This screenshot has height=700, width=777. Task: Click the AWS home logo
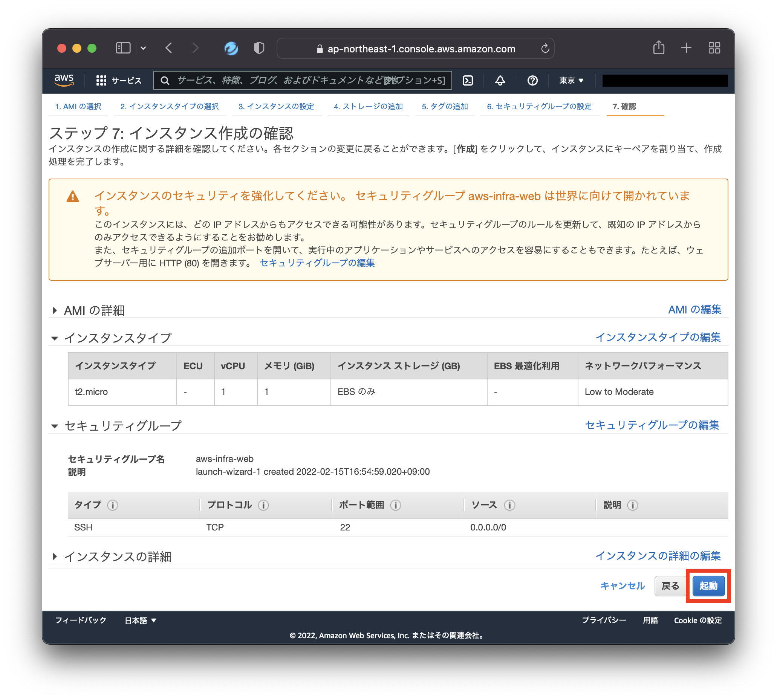point(64,80)
